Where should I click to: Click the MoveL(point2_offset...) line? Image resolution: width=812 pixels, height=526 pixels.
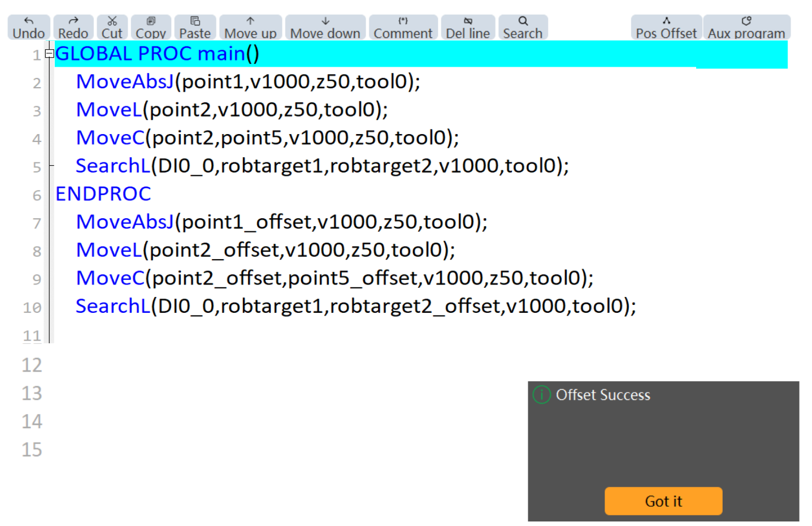tap(266, 250)
